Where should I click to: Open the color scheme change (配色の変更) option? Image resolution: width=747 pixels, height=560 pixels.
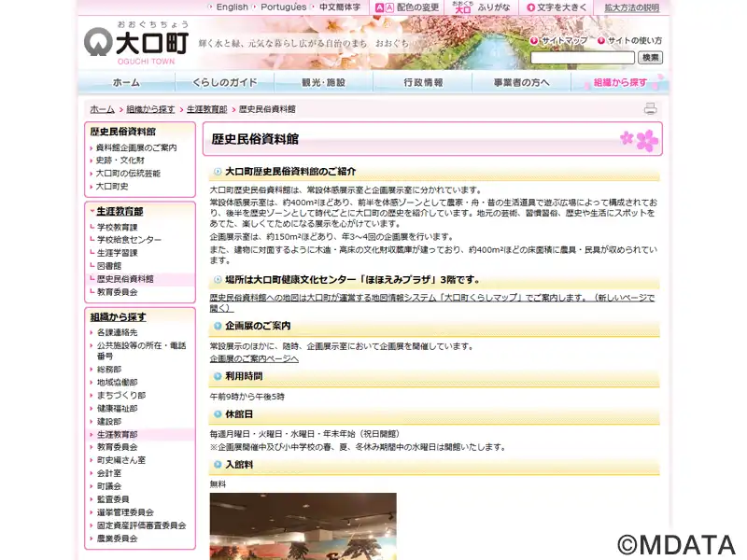tap(407, 7)
